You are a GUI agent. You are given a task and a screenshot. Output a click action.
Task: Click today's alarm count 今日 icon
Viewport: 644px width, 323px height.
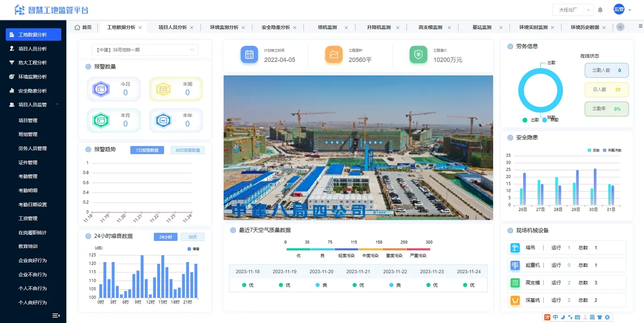[x=100, y=89]
